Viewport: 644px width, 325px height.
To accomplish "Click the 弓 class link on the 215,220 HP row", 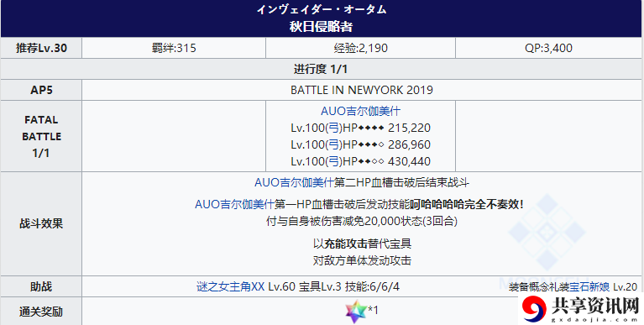I will [x=335, y=128].
